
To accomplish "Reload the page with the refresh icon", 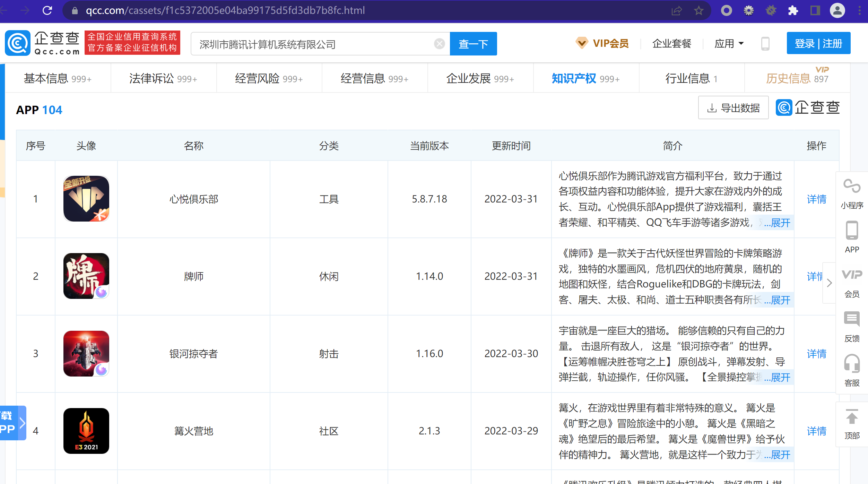I will click(x=47, y=10).
